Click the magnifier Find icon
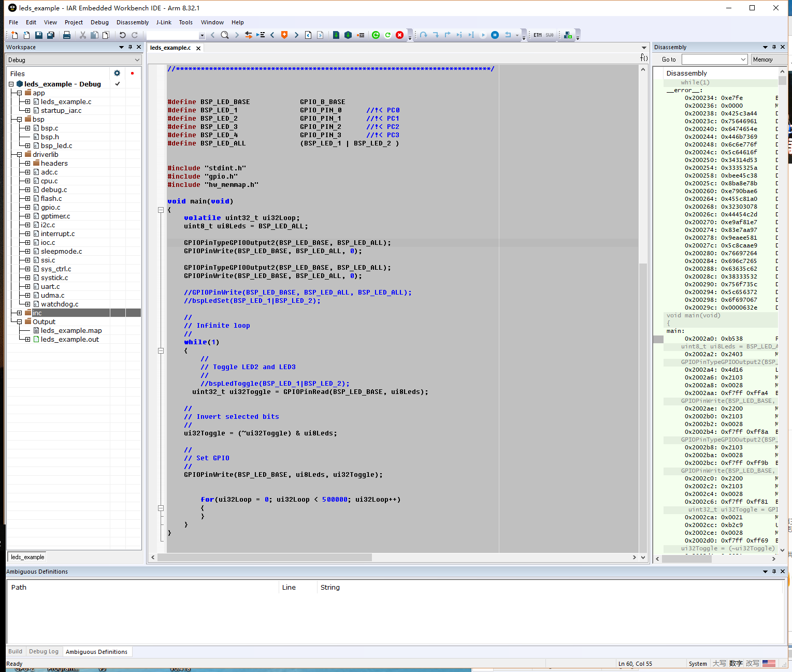 [x=224, y=35]
